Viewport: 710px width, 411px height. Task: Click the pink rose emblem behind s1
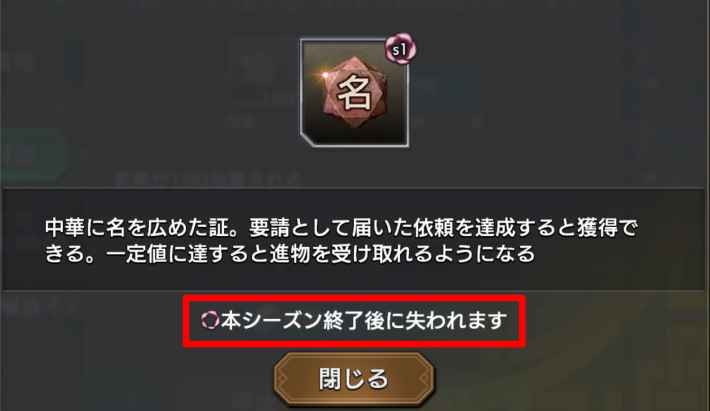point(400,48)
